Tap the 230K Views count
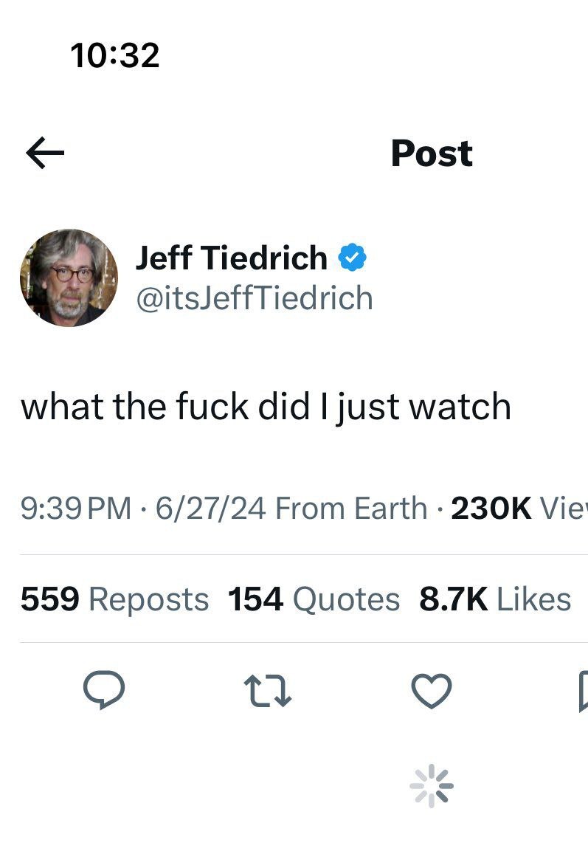 [x=519, y=508]
